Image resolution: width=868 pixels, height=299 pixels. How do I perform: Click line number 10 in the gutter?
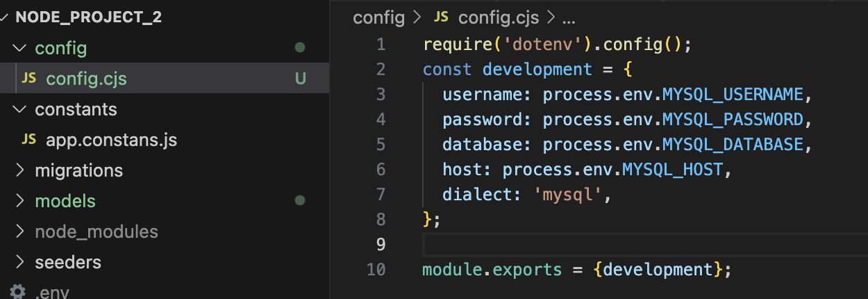tap(376, 269)
